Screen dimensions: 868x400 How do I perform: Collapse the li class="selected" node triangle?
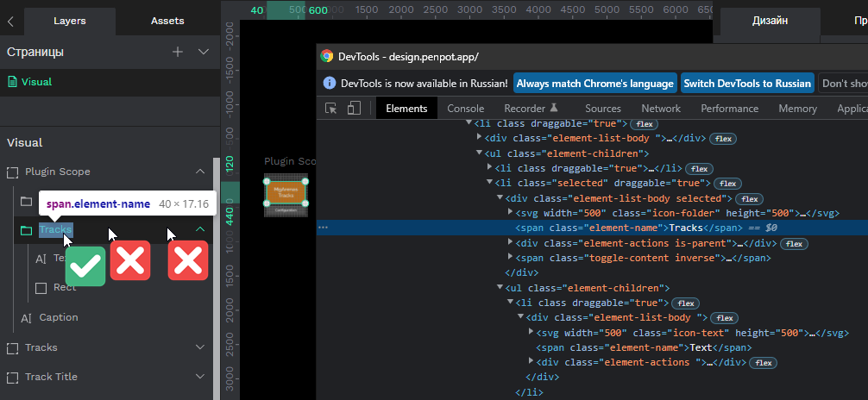click(489, 183)
